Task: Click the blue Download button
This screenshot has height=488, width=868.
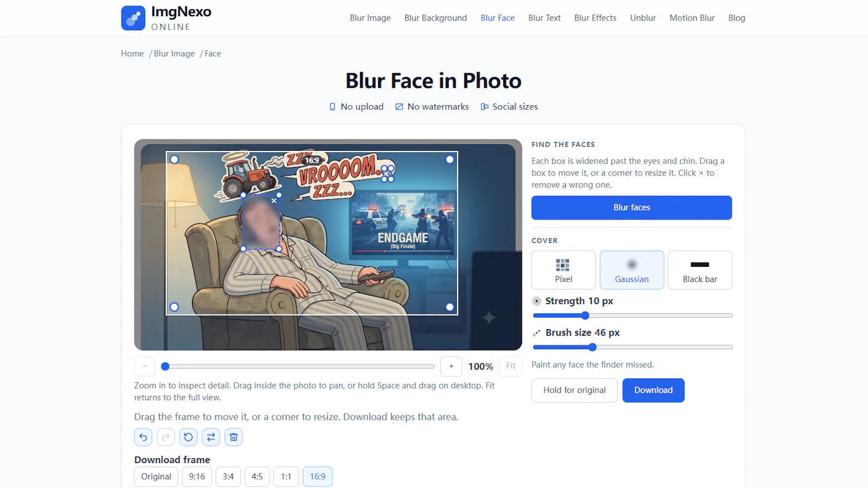Action: (x=654, y=390)
